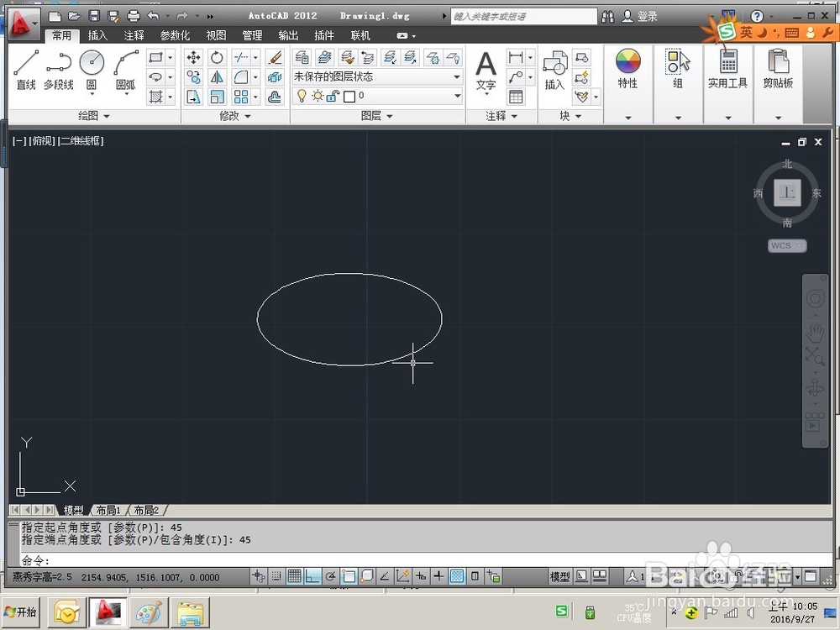Activate the Rotate tool
The height and width of the screenshot is (630, 840).
click(x=217, y=57)
